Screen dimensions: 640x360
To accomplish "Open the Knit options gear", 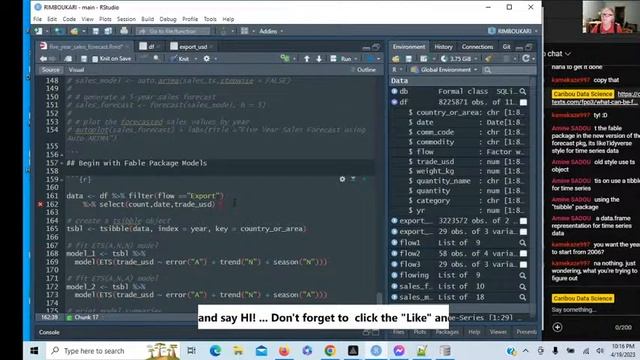I will (207, 59).
